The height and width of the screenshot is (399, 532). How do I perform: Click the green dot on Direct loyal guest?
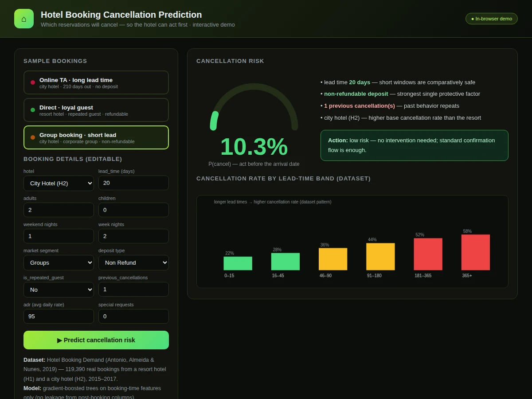33,110
